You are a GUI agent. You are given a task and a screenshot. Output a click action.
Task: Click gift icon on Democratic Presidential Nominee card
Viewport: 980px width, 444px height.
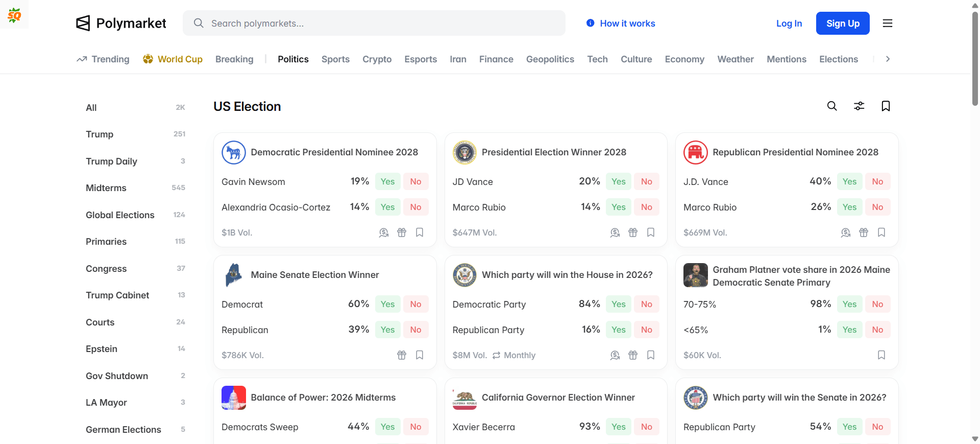[x=402, y=232]
